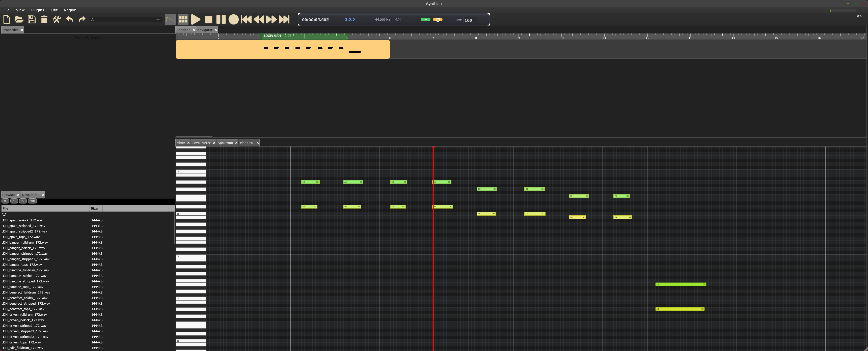Open the All filter dropdown
This screenshot has width=868, height=351.
(x=126, y=19)
